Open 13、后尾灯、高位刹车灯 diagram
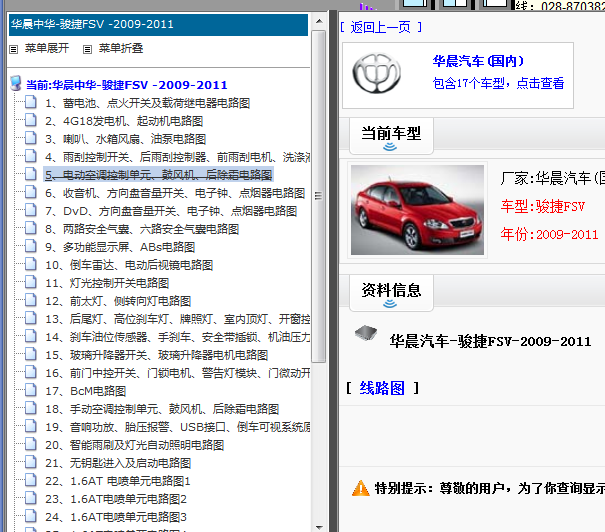The height and width of the screenshot is (532, 605). coord(177,319)
